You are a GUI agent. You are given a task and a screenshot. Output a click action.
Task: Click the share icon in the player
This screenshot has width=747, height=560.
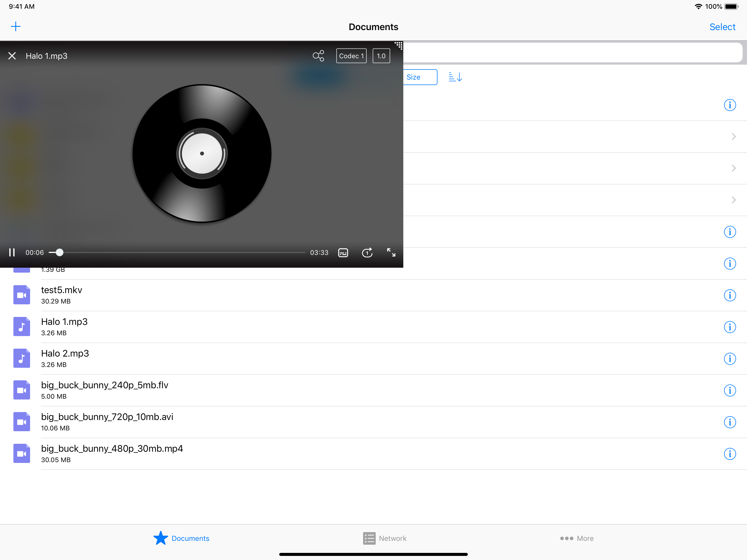318,56
